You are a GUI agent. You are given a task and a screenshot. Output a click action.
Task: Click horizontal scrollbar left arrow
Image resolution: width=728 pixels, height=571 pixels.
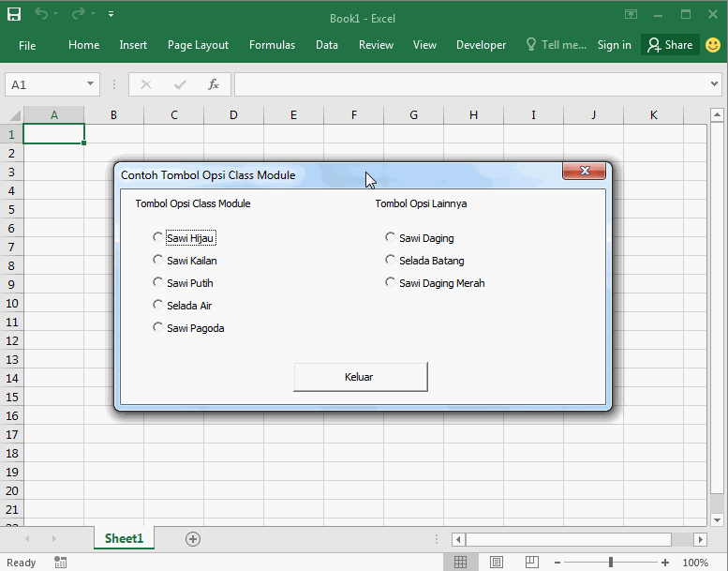pyautogui.click(x=458, y=539)
